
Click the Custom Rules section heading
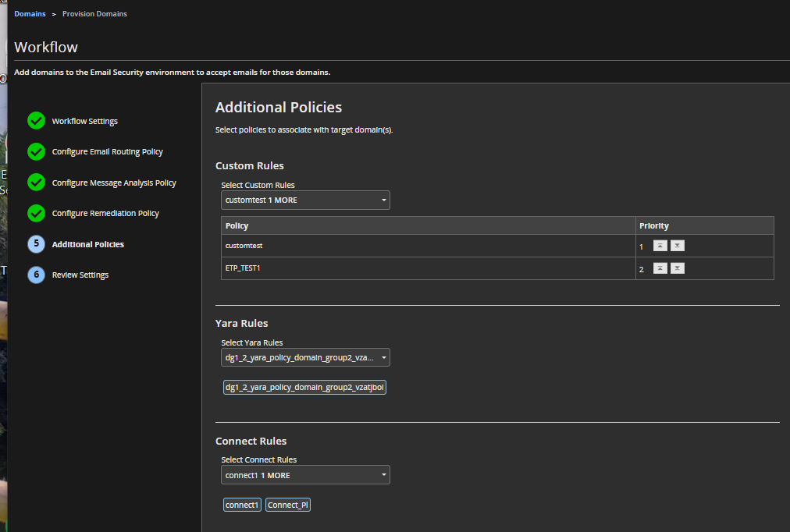pyautogui.click(x=249, y=165)
